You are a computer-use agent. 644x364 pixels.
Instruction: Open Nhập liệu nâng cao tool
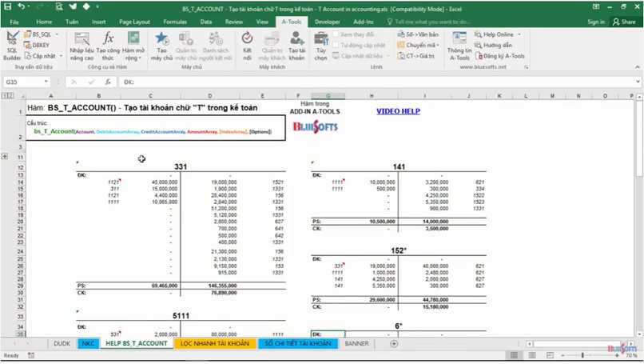point(81,46)
